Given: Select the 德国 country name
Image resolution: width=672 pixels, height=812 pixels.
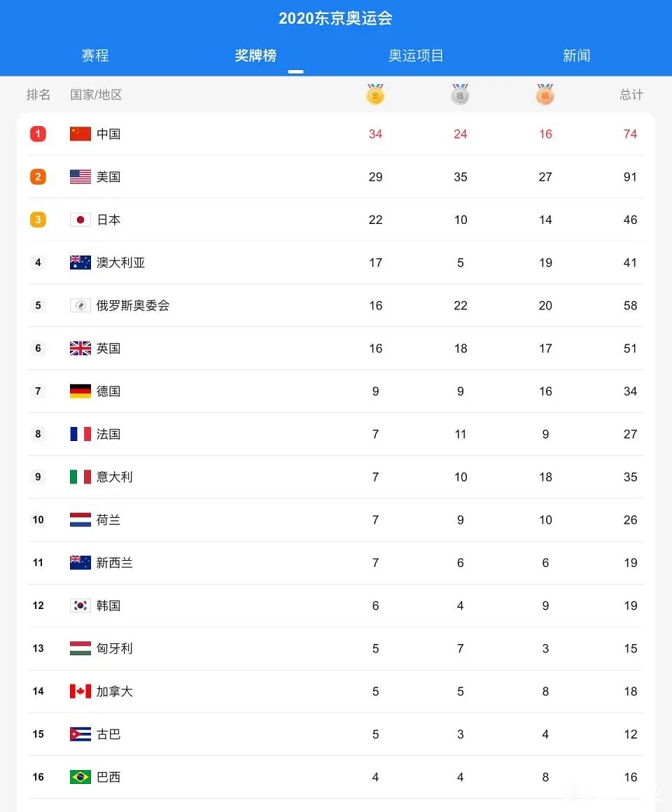Looking at the screenshot, I should [x=108, y=391].
